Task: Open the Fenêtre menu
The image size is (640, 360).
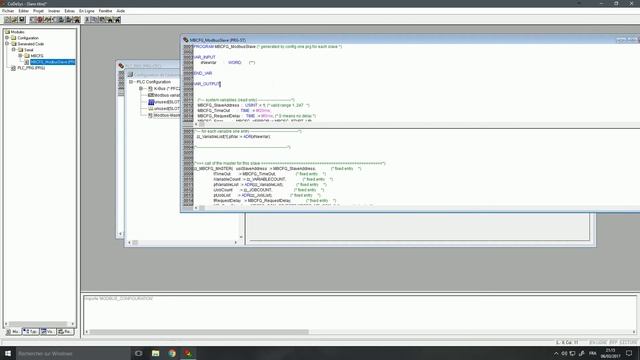Action: (105, 11)
